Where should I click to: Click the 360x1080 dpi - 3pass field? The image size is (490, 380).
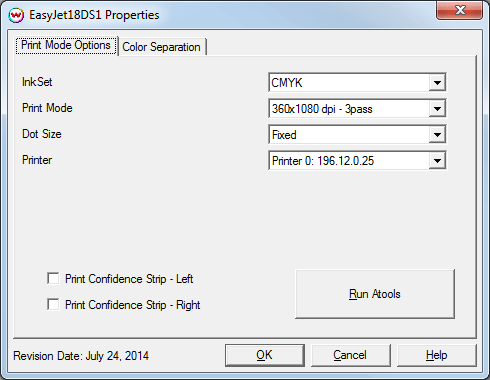click(x=349, y=108)
